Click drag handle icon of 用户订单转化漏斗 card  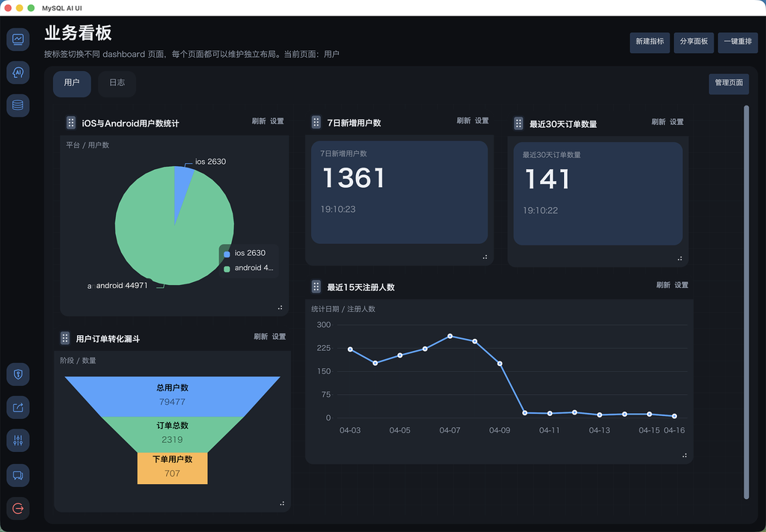65,338
